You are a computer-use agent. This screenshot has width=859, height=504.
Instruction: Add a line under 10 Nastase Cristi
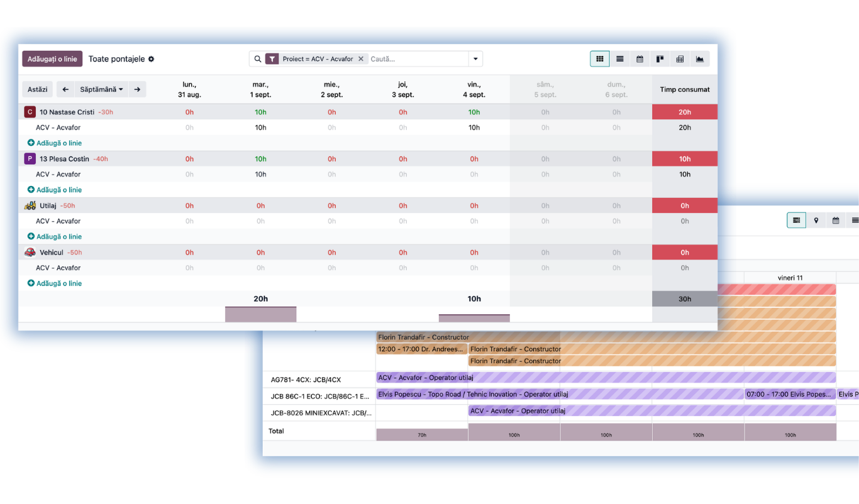click(55, 143)
